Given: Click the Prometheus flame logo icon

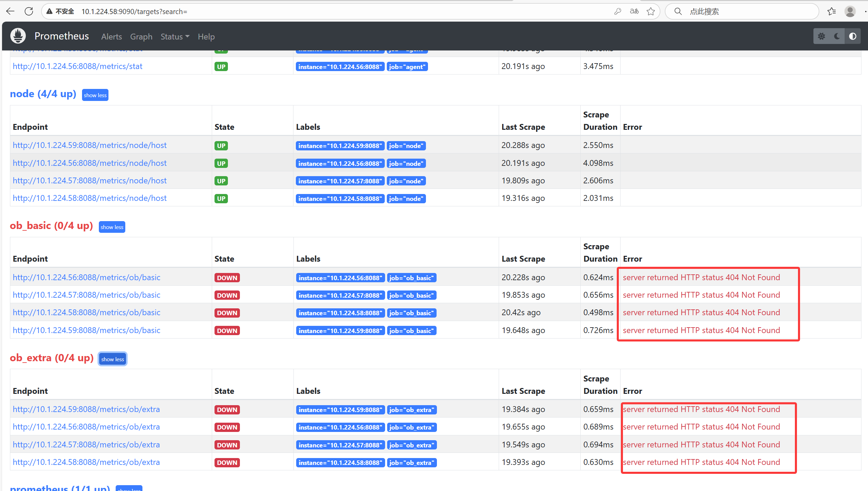Looking at the screenshot, I should [x=18, y=36].
